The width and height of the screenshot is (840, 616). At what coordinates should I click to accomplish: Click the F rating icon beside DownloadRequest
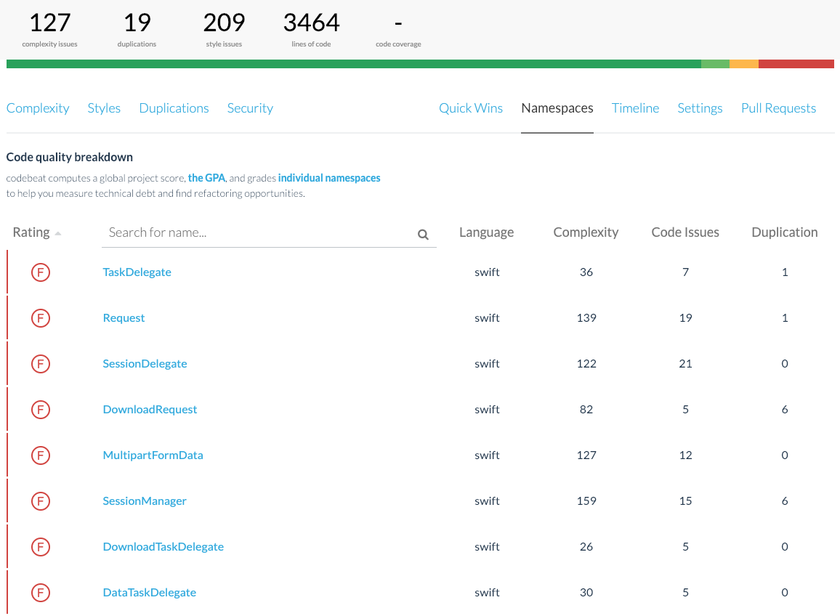tap(41, 410)
